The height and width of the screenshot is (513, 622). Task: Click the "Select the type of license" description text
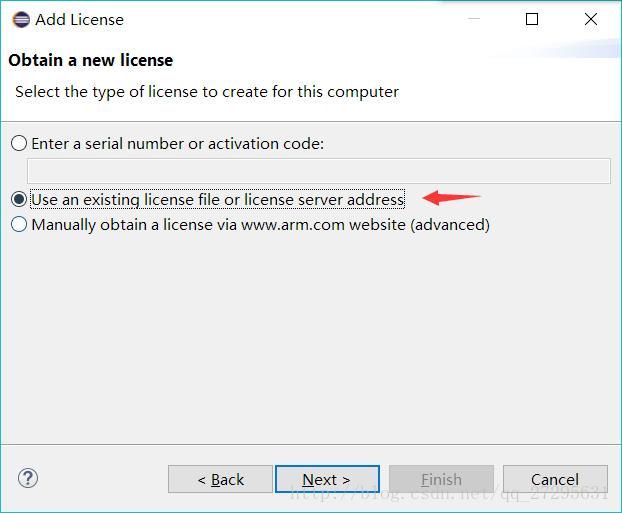[x=207, y=92]
